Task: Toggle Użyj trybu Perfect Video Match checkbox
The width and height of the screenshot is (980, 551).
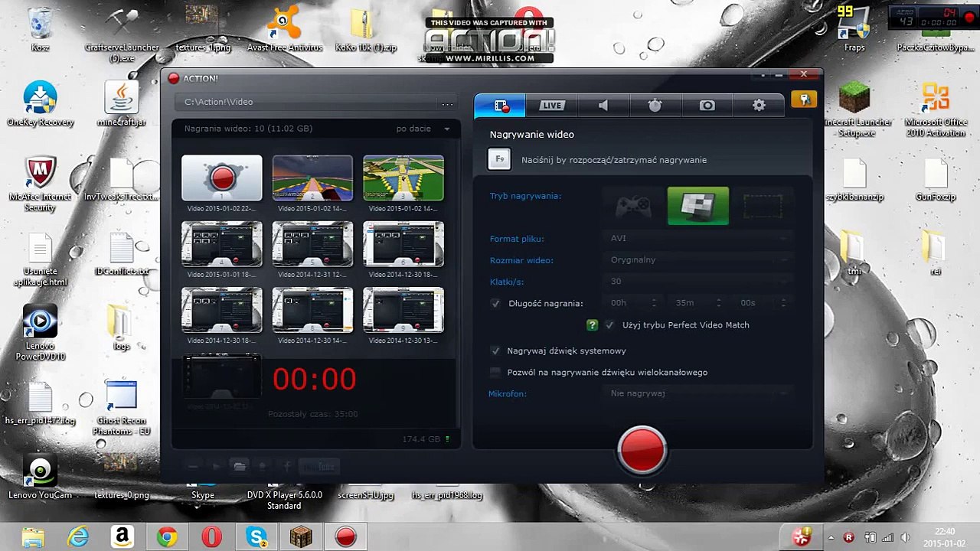Action: point(609,325)
